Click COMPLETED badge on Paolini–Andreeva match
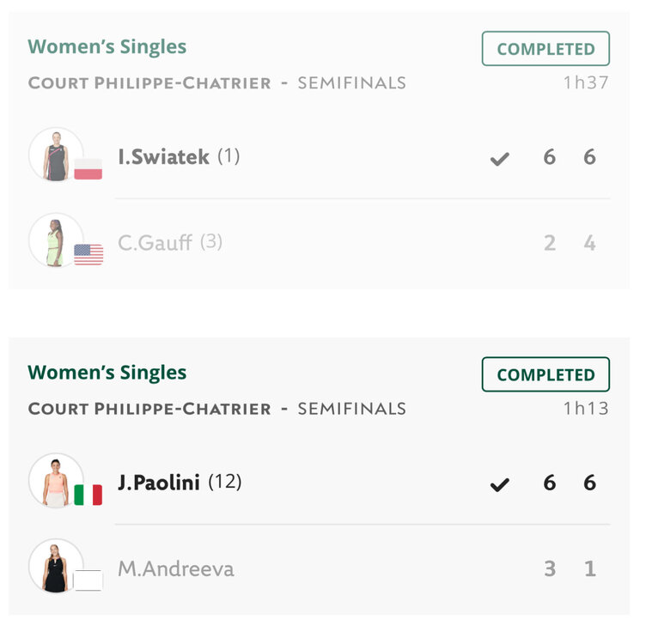 [x=545, y=374]
